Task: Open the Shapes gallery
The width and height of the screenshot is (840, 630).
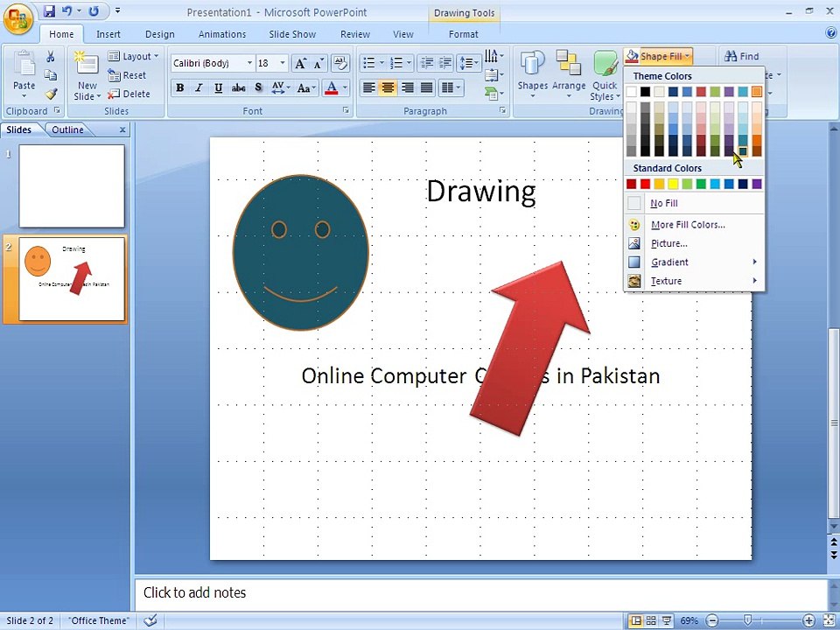Action: click(533, 75)
